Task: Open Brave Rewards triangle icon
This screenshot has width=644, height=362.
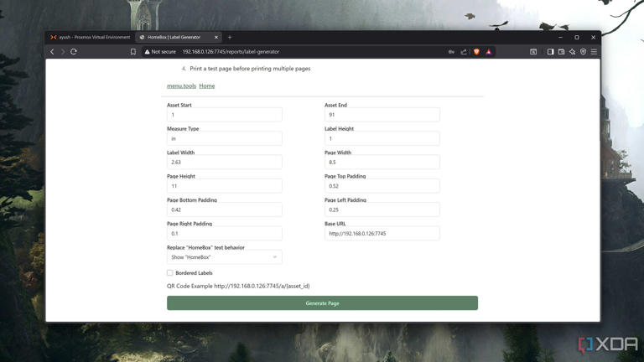Action: [x=489, y=52]
